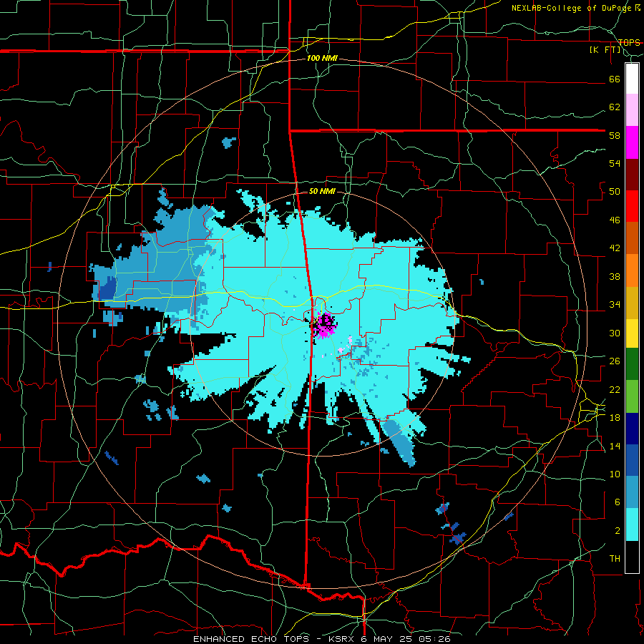Image resolution: width=644 pixels, height=644 pixels.
Task: Click the legend value '38'
Action: pyautogui.click(x=615, y=276)
